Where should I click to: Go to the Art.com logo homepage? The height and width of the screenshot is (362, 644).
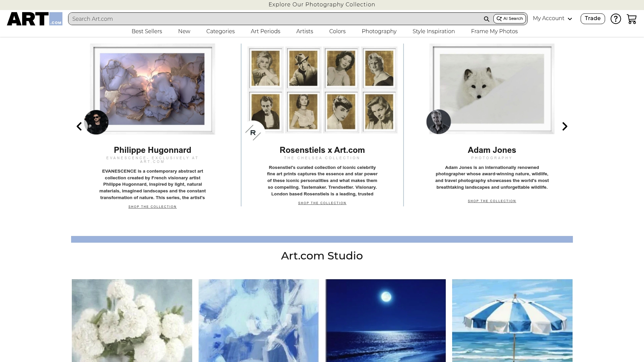35,19
